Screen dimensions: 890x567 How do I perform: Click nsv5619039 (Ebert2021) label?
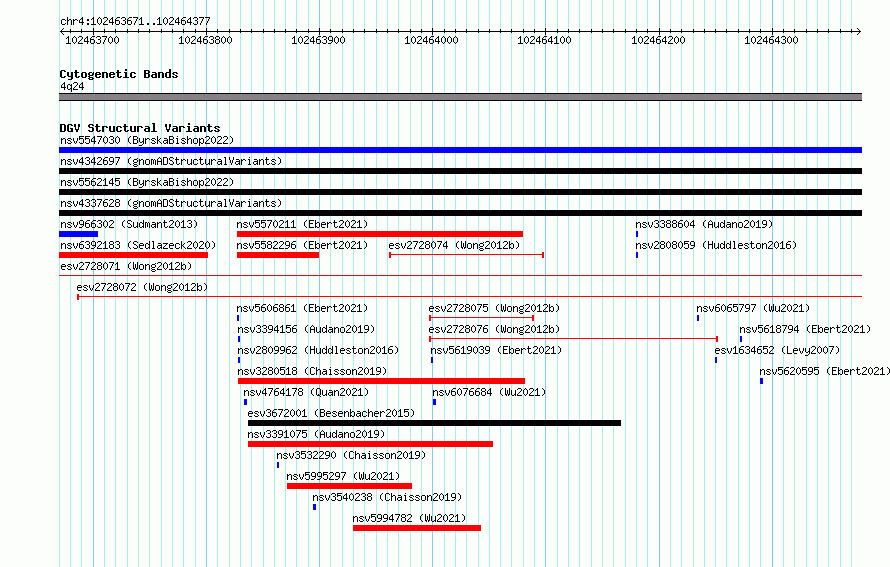[x=496, y=350]
